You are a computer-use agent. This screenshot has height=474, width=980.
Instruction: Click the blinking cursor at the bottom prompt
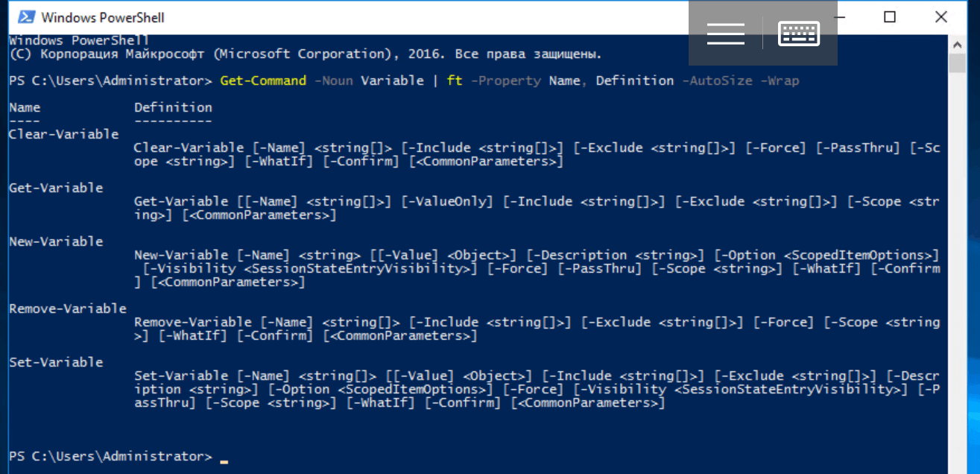(224, 462)
